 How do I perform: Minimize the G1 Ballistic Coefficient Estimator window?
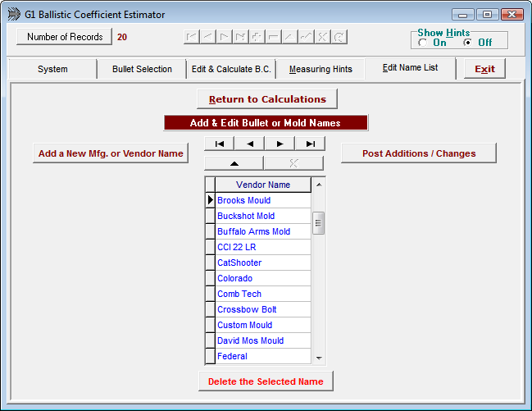[463, 15]
